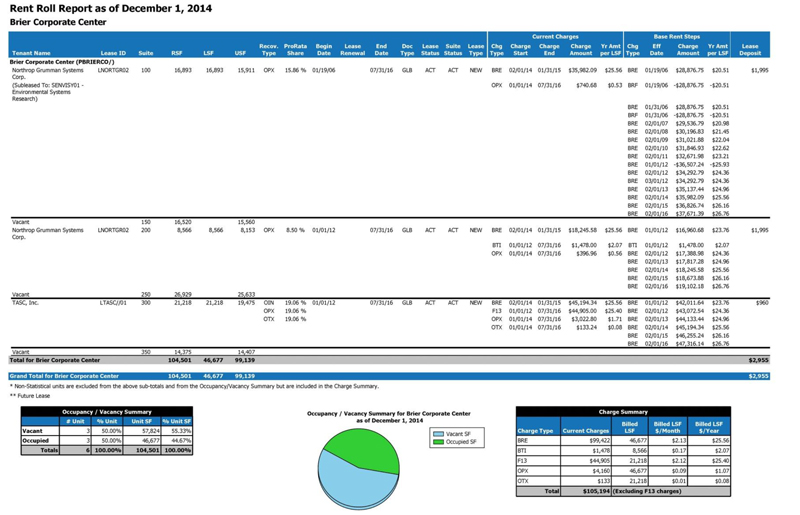Click the '$960' lease deposit value
Image resolution: width=800 pixels, height=515 pixels.
point(762,303)
